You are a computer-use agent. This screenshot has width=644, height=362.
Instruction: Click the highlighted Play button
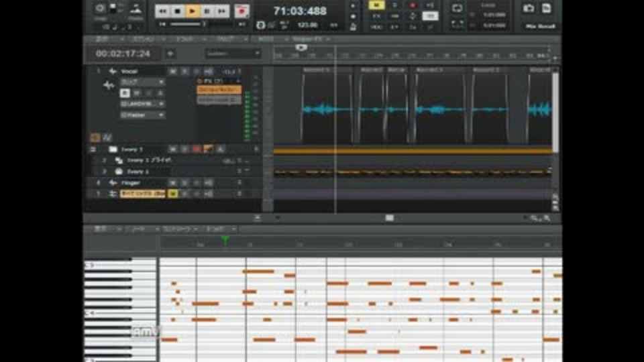pos(193,11)
